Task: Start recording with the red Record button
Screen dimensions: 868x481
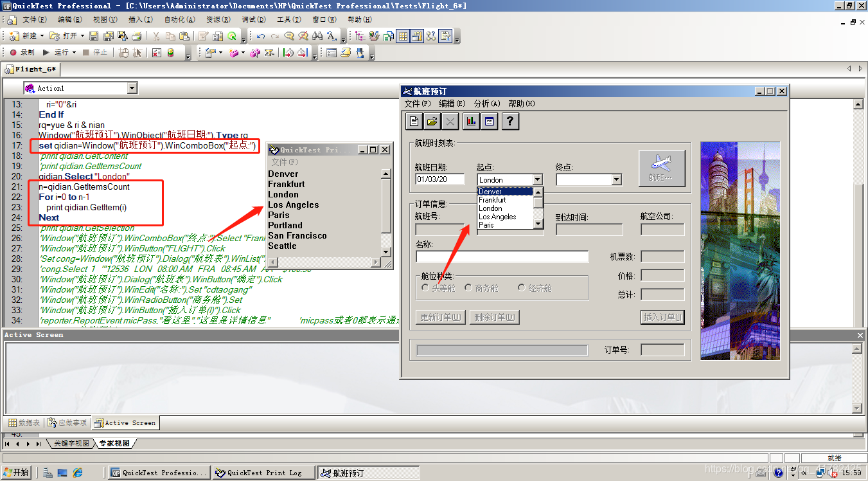Action: (22, 53)
